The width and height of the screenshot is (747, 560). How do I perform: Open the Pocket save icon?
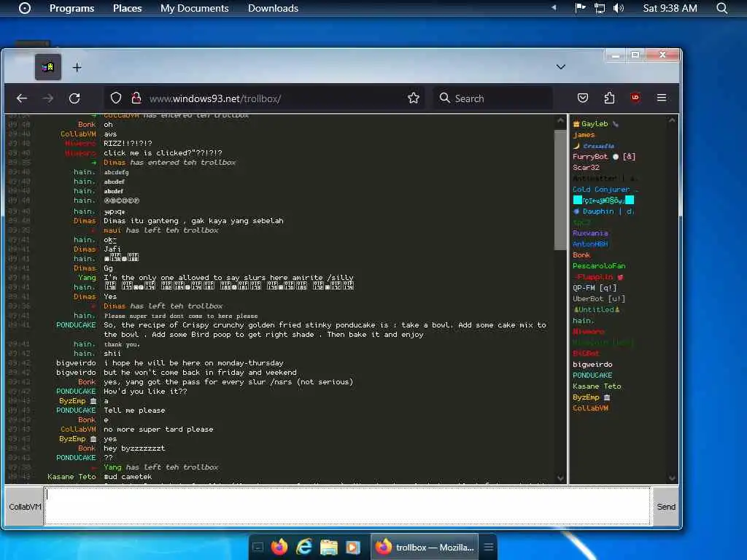coord(583,98)
